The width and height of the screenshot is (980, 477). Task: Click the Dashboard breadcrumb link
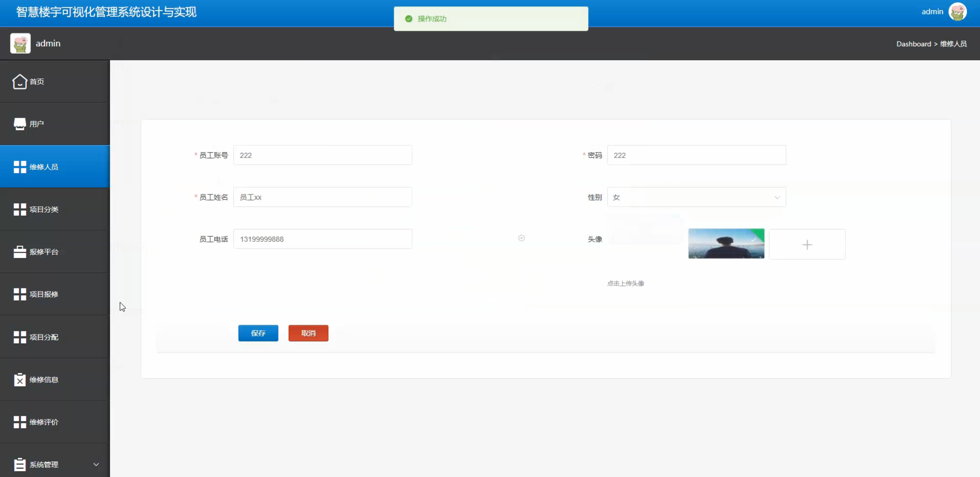(913, 44)
